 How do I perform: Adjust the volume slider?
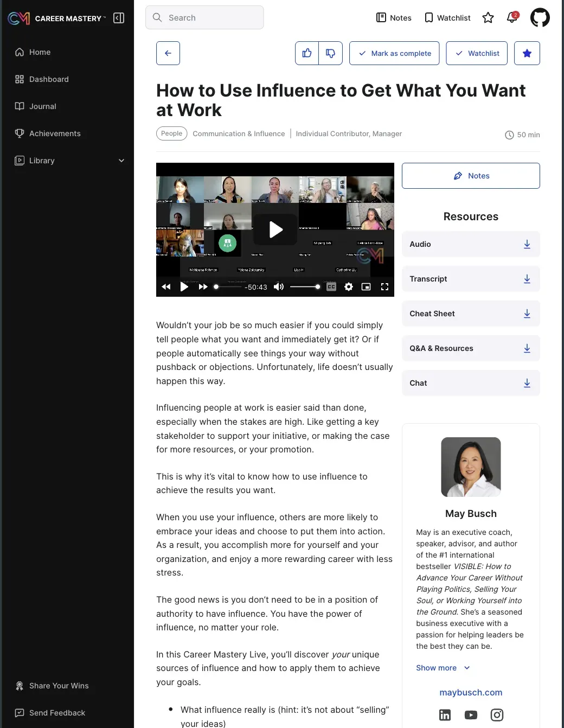coord(305,286)
